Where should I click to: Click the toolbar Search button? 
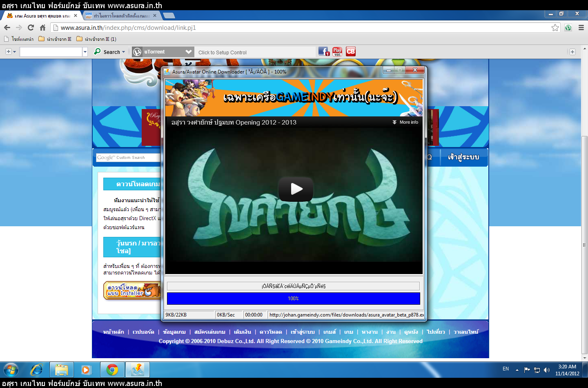(107, 52)
